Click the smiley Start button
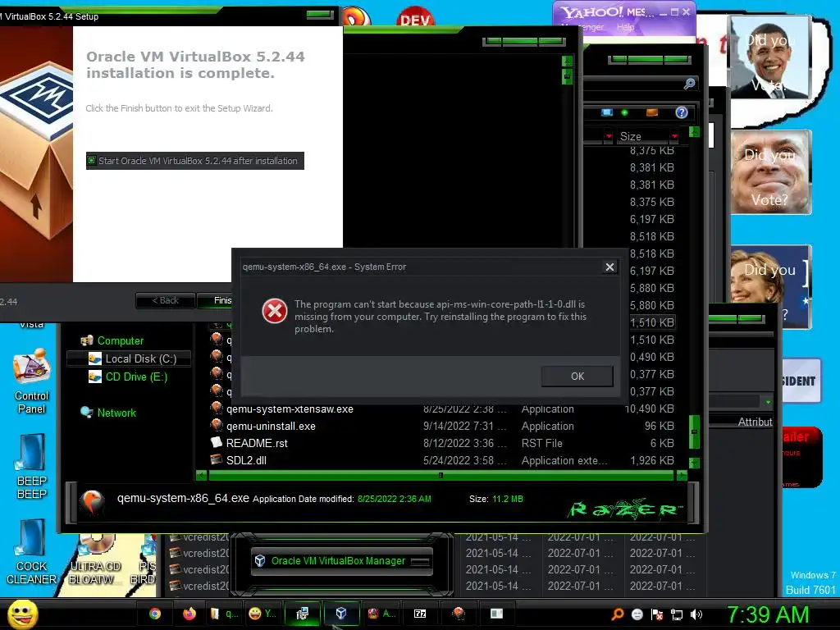This screenshot has width=840, height=630. [x=23, y=614]
